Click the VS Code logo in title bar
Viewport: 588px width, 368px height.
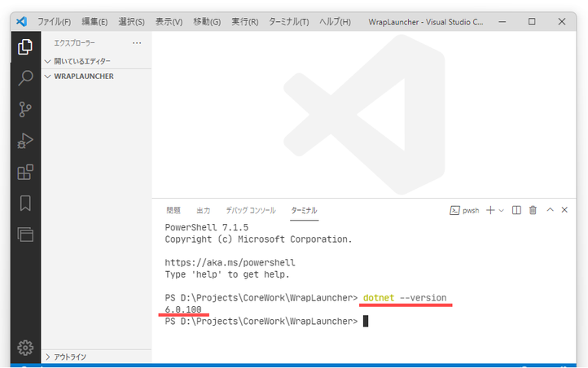(22, 21)
